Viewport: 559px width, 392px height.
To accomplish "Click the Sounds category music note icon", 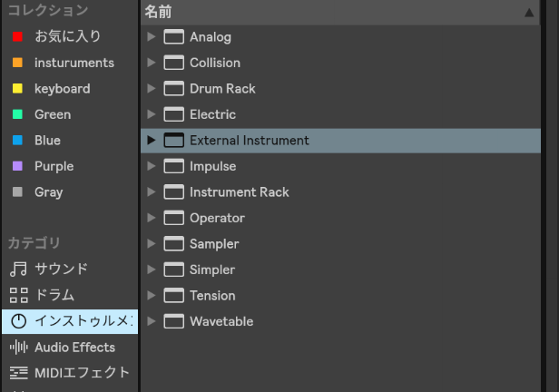I will pyautogui.click(x=18, y=269).
